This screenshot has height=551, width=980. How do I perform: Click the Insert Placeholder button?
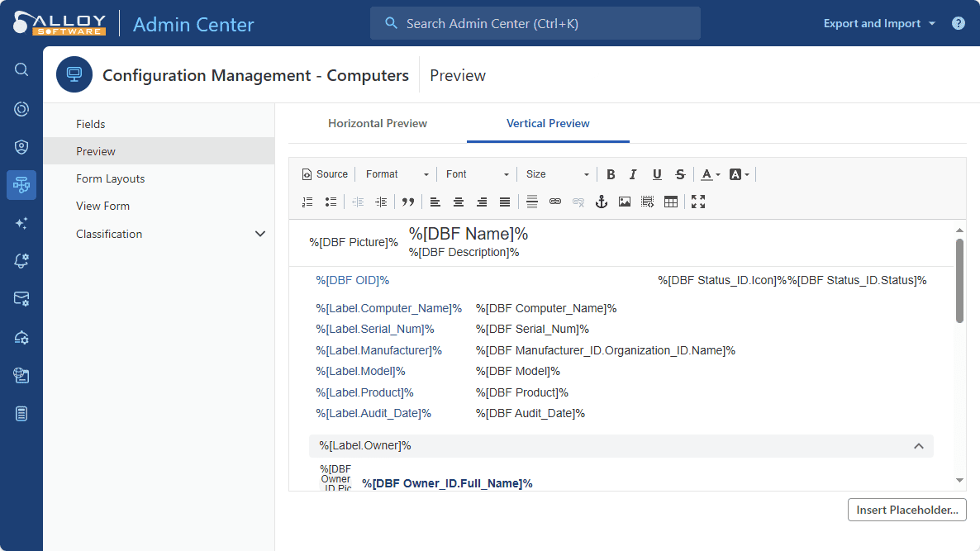pyautogui.click(x=906, y=510)
